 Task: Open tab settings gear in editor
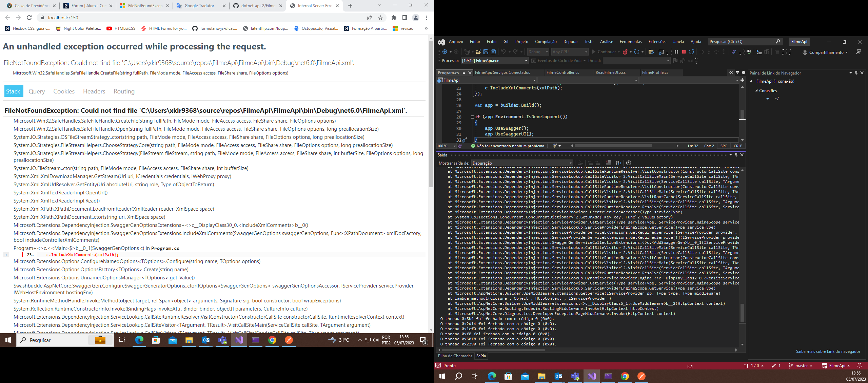(744, 72)
